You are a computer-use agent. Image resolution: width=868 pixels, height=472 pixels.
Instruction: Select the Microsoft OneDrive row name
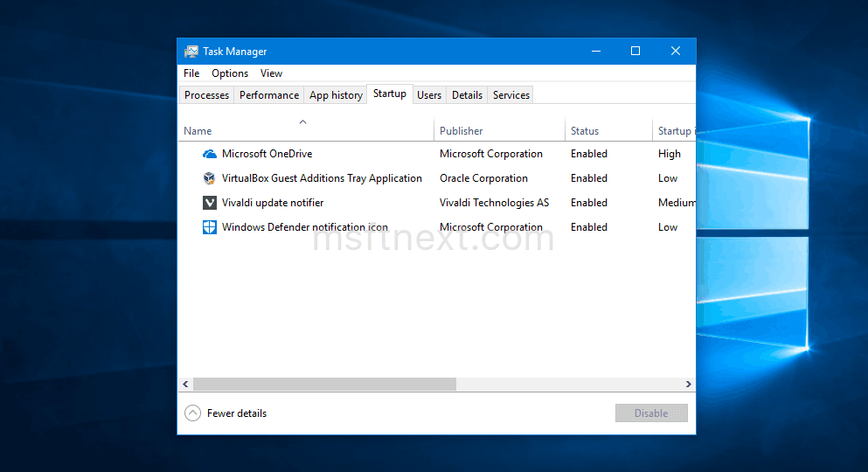[267, 154]
